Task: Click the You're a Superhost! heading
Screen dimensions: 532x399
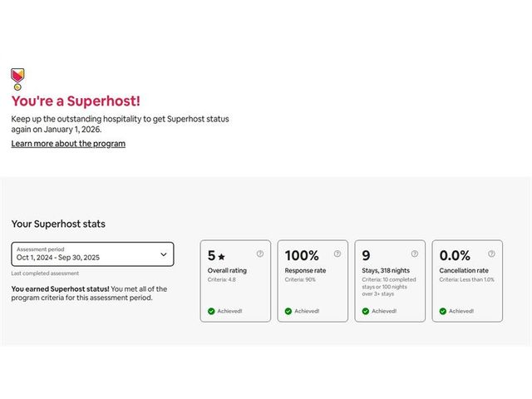Action: coord(76,101)
